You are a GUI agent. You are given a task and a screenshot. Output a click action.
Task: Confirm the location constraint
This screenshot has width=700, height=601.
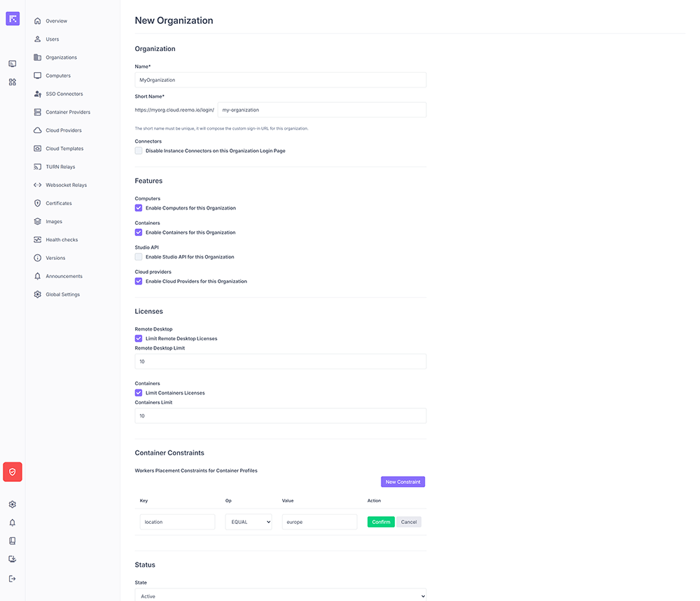pyautogui.click(x=381, y=522)
